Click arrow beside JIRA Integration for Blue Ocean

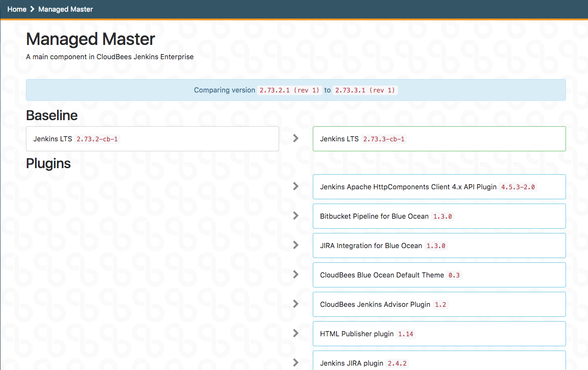[296, 245]
